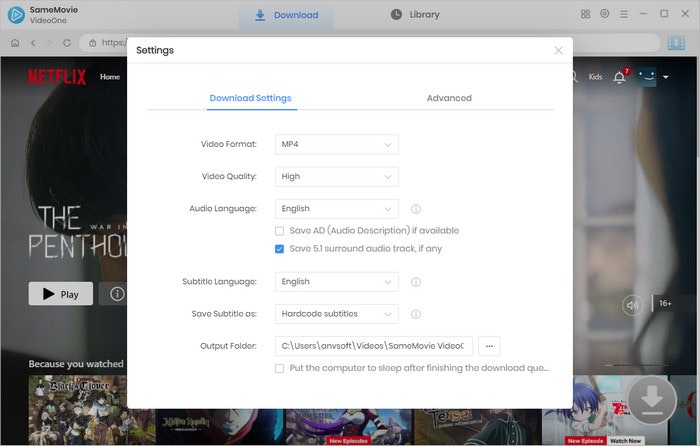Image resolution: width=700 pixels, height=446 pixels.
Task: Enable Save AD (Audio Description) checkbox
Action: [x=279, y=231]
